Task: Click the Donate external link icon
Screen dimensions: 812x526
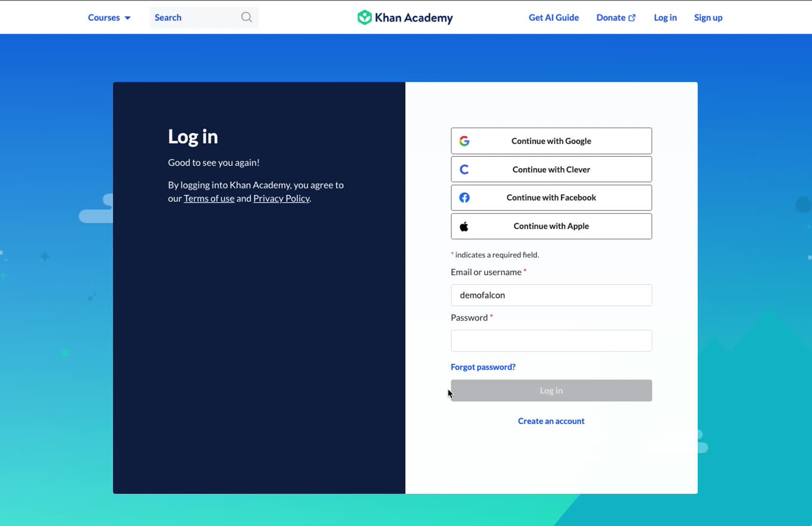Action: click(x=632, y=18)
